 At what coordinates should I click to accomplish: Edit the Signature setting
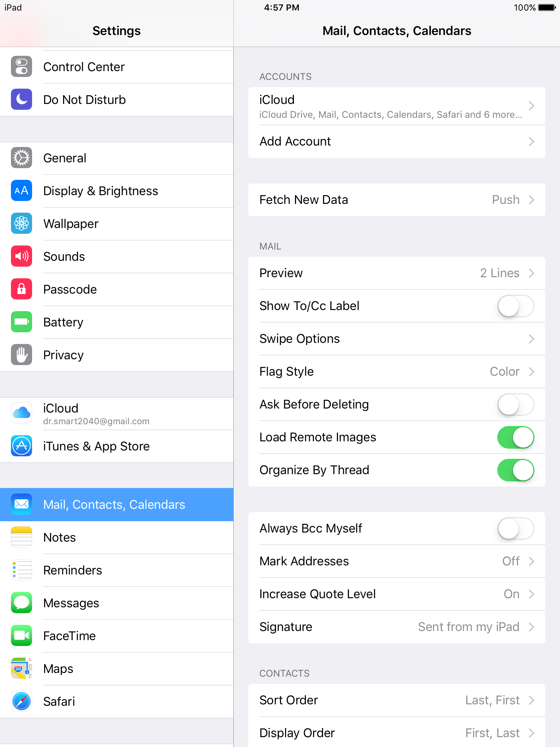tap(397, 627)
